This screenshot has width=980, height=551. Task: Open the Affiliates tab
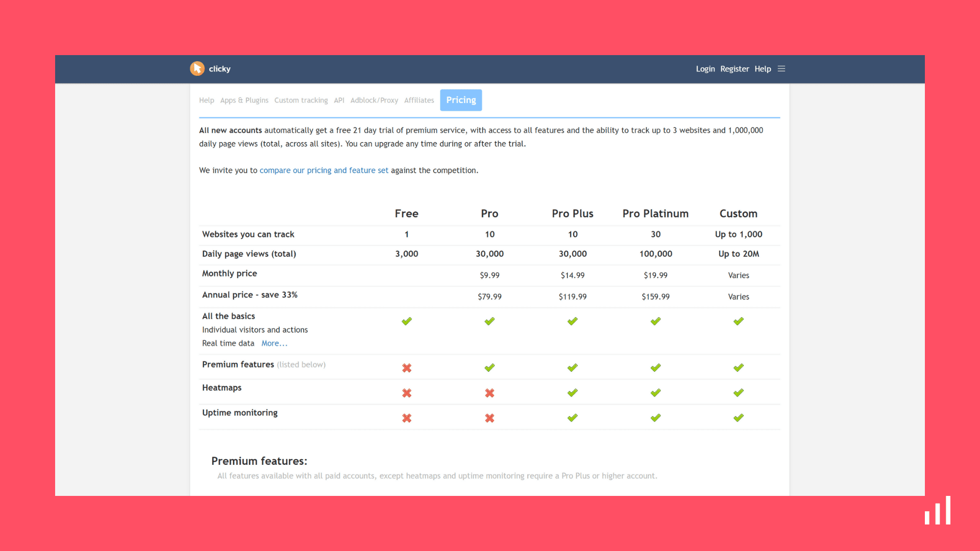[419, 101]
